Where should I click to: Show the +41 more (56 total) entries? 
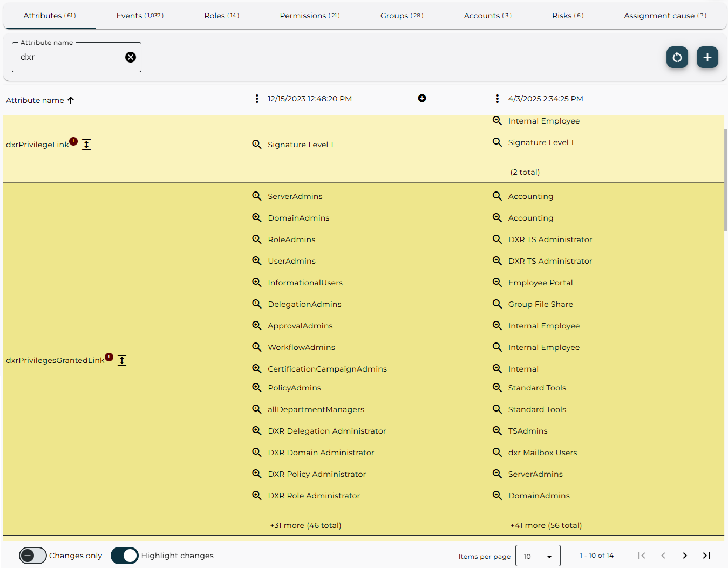coord(546,525)
